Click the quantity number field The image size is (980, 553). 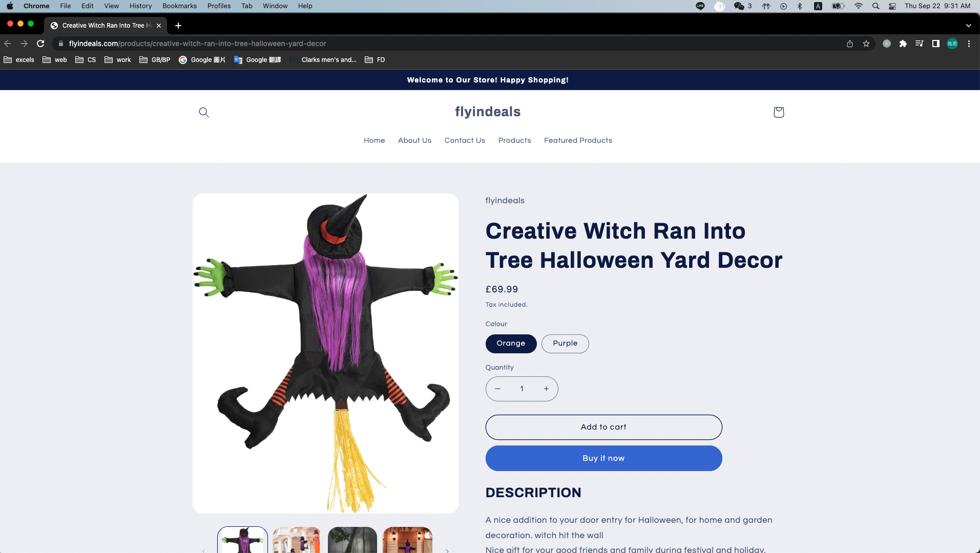coord(522,389)
